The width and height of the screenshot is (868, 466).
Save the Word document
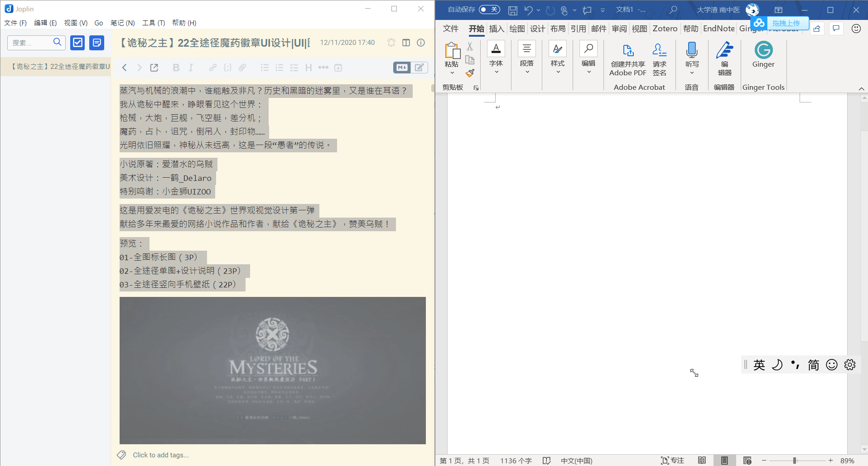(x=513, y=10)
